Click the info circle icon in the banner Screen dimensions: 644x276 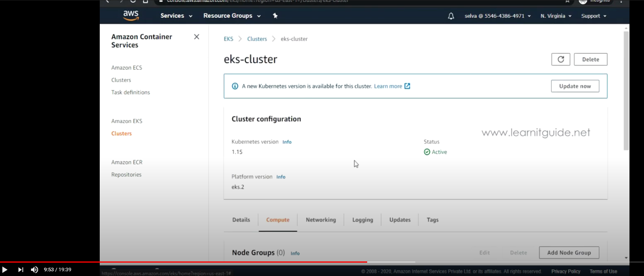pos(235,86)
